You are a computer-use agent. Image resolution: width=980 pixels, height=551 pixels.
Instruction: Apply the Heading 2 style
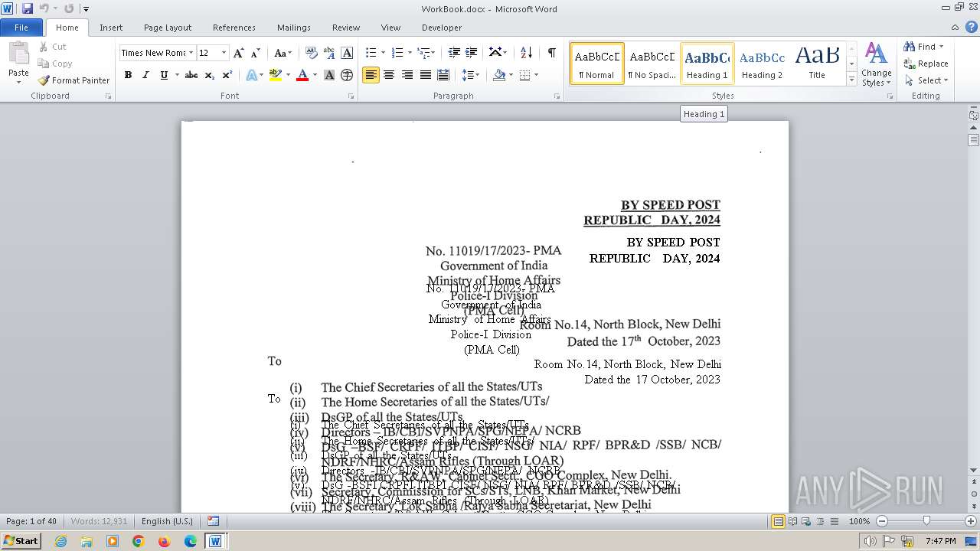(x=762, y=63)
